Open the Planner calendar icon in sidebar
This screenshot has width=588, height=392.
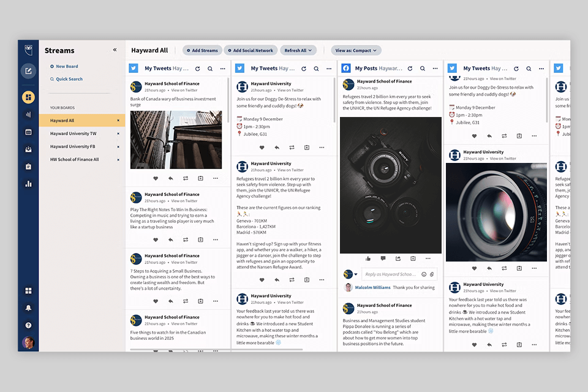[28, 132]
